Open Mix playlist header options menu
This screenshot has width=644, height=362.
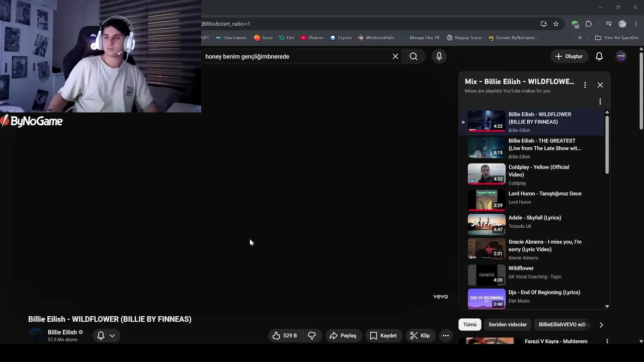[x=585, y=85]
